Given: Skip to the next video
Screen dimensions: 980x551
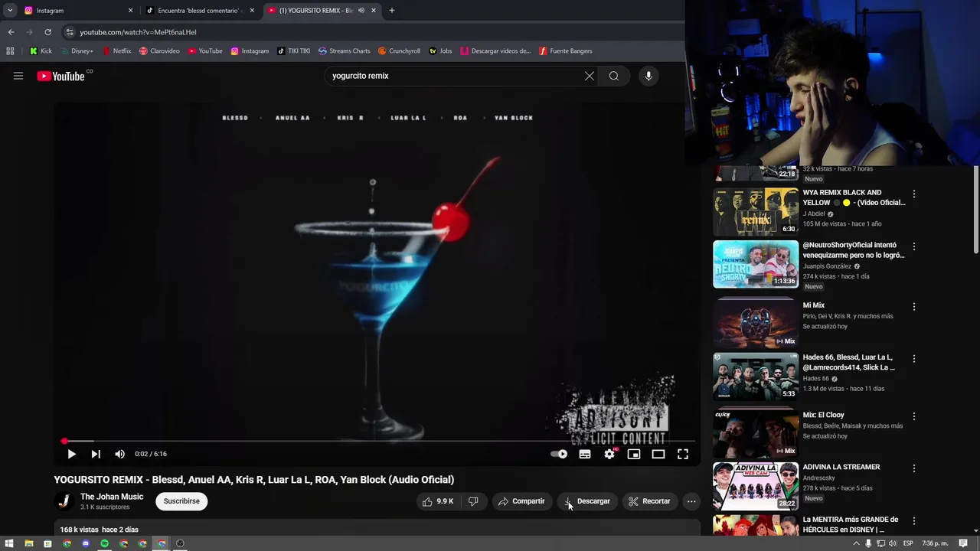Looking at the screenshot, I should tap(96, 454).
